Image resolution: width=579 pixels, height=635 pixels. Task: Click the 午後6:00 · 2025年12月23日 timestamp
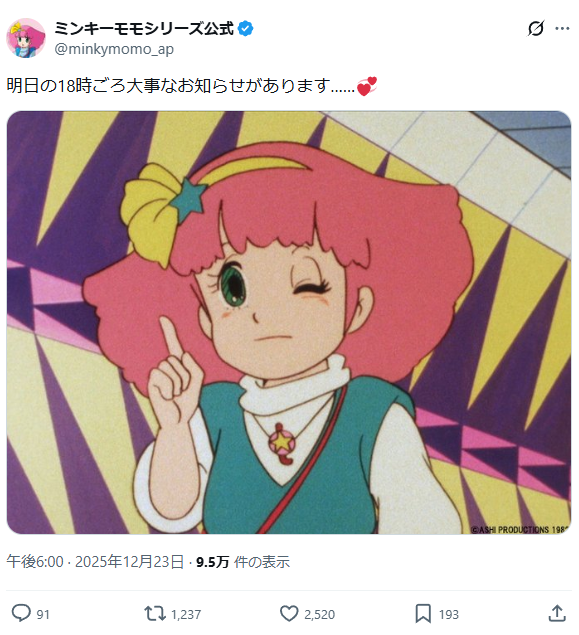coord(95,562)
